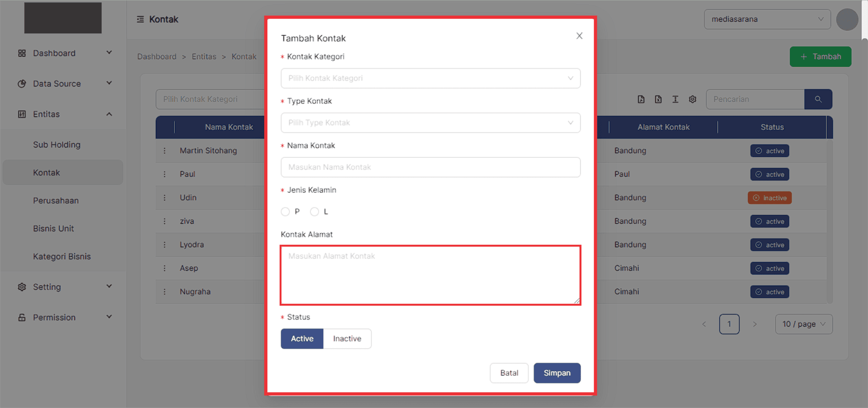Open the 10 / page size selector
This screenshot has height=408, width=868.
coord(803,324)
